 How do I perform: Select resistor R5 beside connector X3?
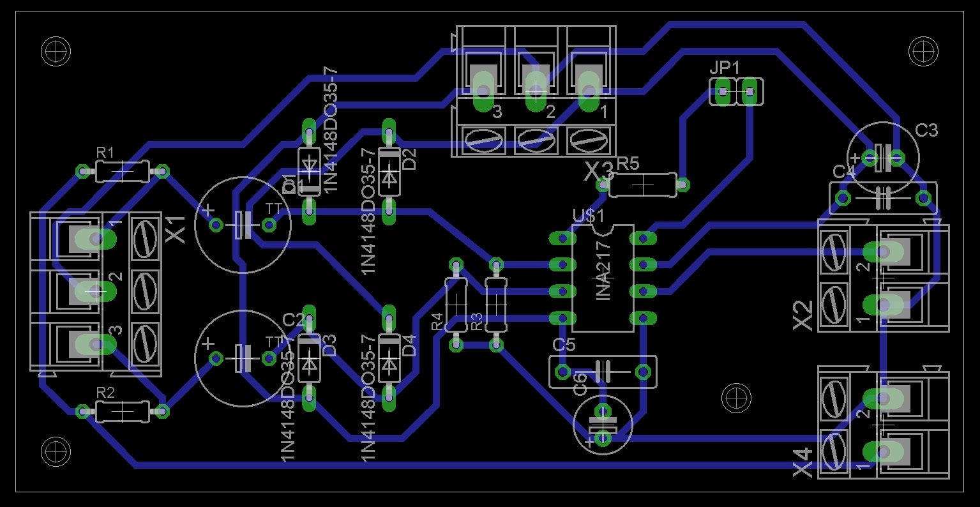[x=642, y=184]
